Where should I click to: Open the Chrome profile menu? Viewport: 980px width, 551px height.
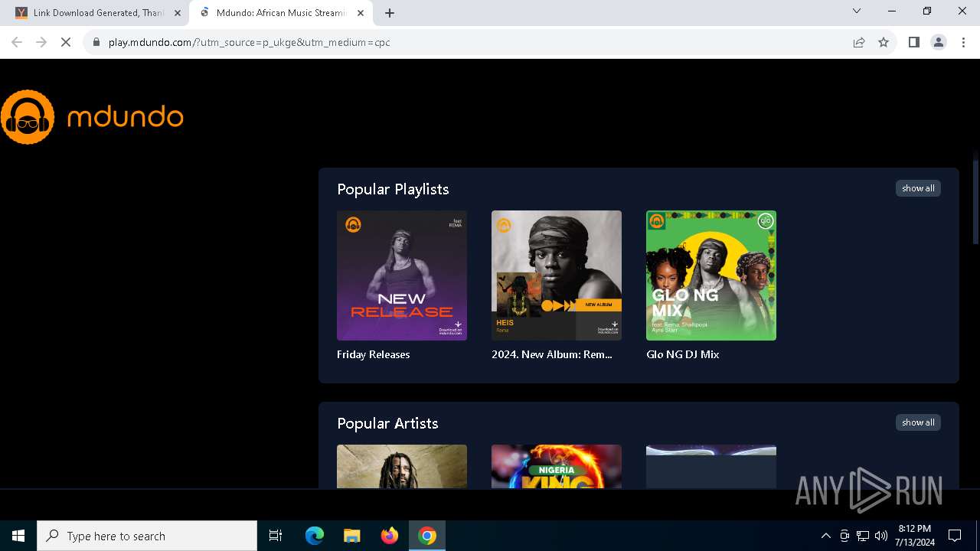click(x=939, y=42)
